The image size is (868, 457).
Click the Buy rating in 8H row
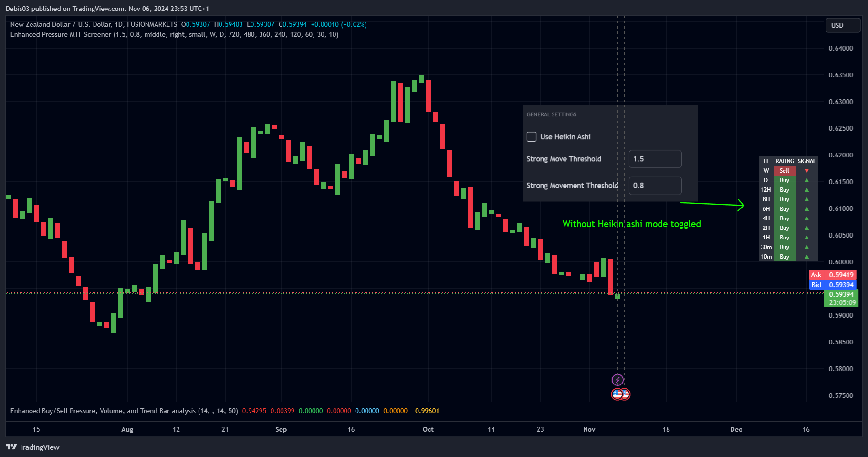click(x=784, y=199)
